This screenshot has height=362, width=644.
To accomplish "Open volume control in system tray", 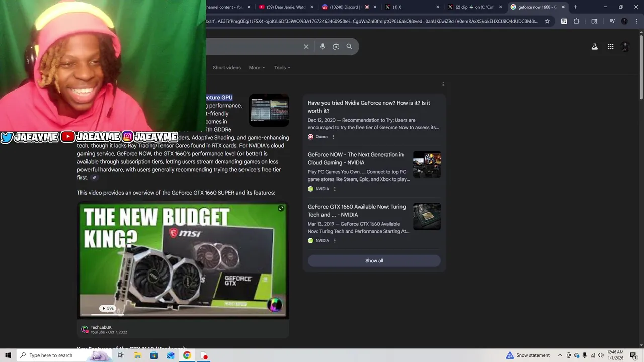I will pos(600,355).
